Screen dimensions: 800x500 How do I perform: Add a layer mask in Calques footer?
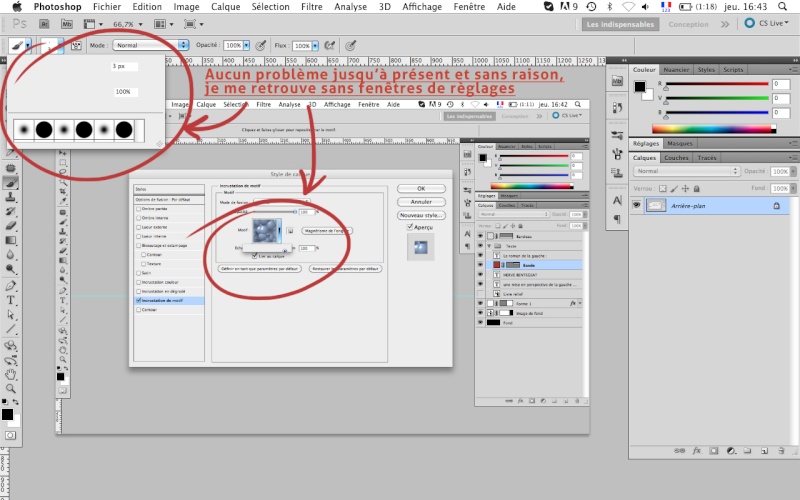714,451
